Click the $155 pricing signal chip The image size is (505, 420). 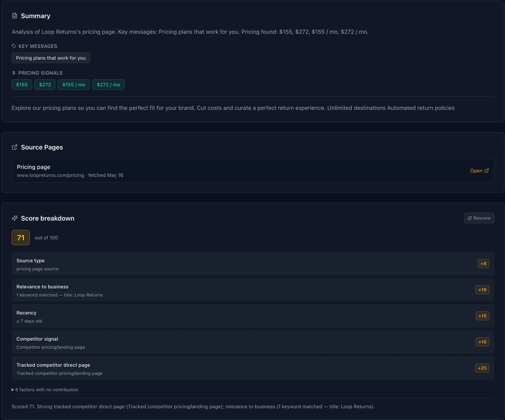[x=22, y=84]
